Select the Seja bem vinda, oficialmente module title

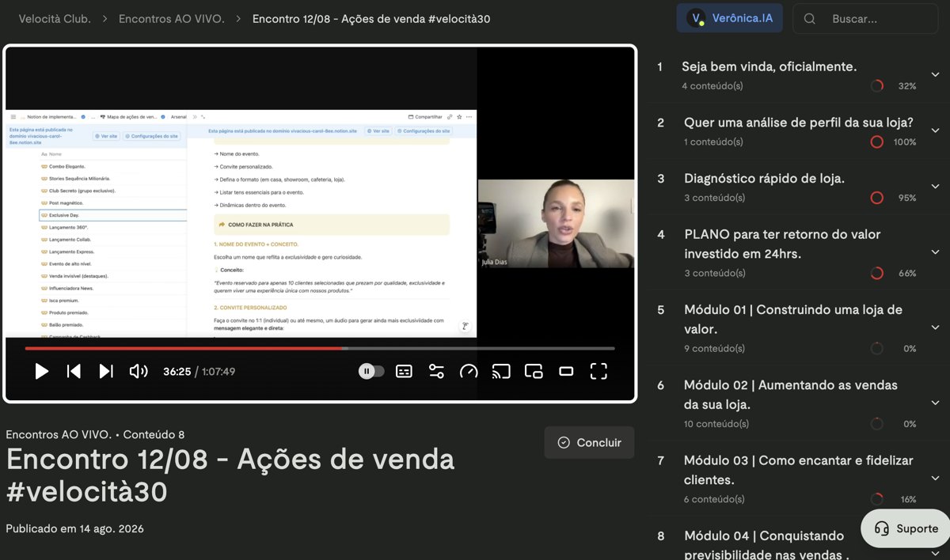coord(769,67)
